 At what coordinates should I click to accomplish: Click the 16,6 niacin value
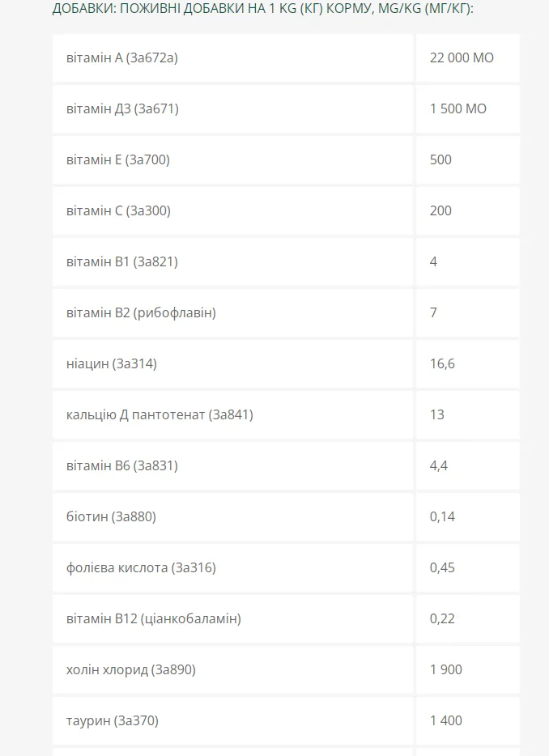click(442, 364)
